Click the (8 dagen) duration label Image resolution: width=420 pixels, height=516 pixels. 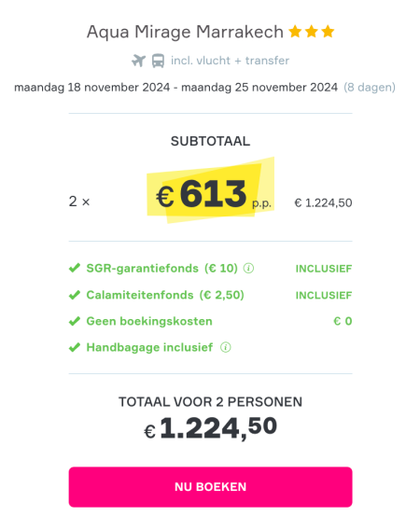click(370, 87)
